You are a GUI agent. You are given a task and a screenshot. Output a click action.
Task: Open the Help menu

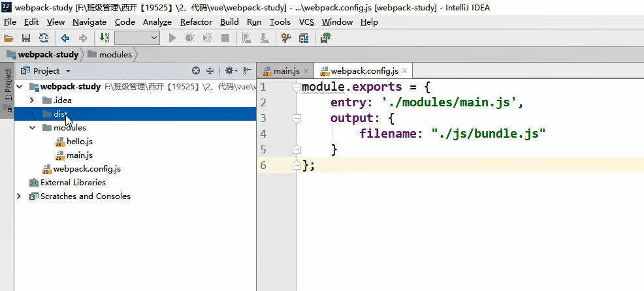tap(369, 22)
